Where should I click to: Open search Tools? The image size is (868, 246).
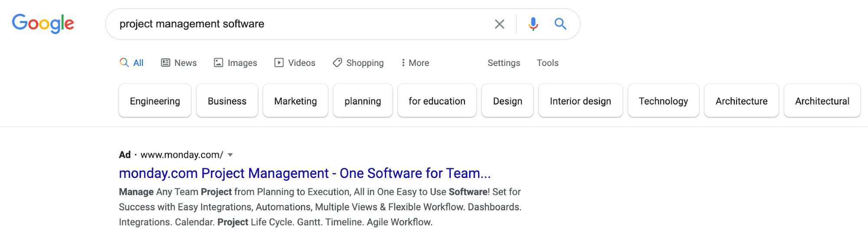(548, 63)
